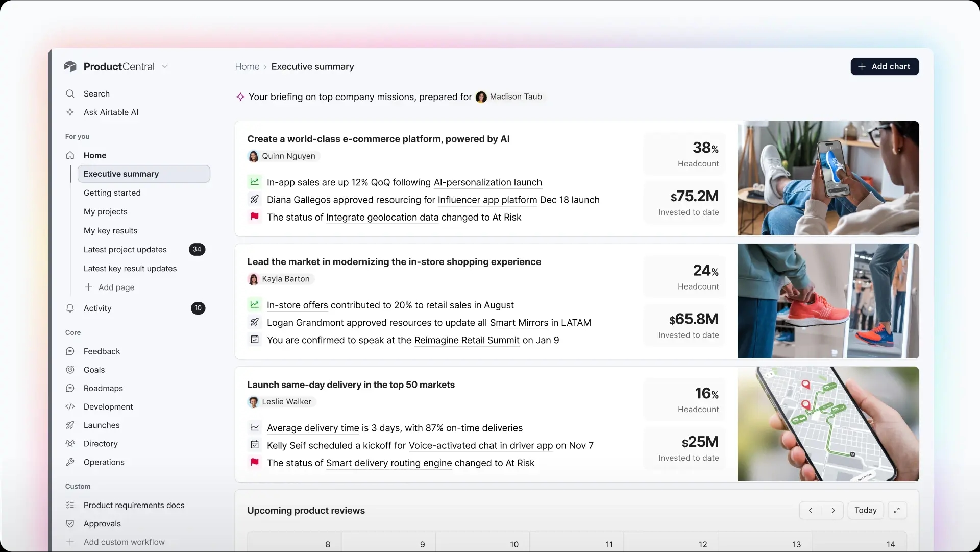Image resolution: width=980 pixels, height=552 pixels.
Task: Open the In-store offers link
Action: [x=298, y=305]
